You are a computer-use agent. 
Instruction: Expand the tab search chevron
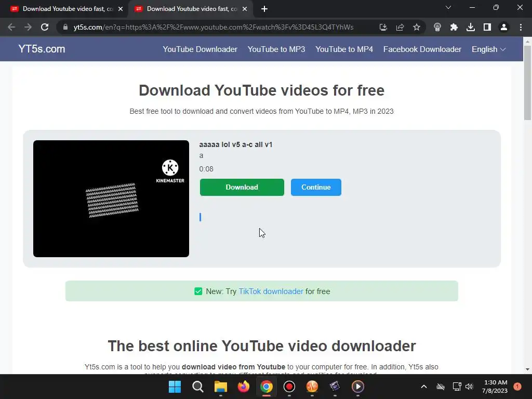(x=448, y=7)
